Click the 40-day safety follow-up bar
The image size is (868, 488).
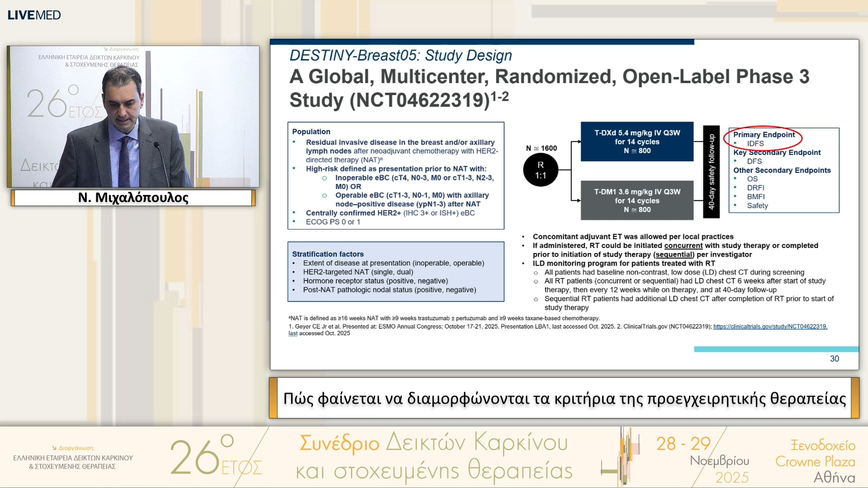click(x=711, y=172)
